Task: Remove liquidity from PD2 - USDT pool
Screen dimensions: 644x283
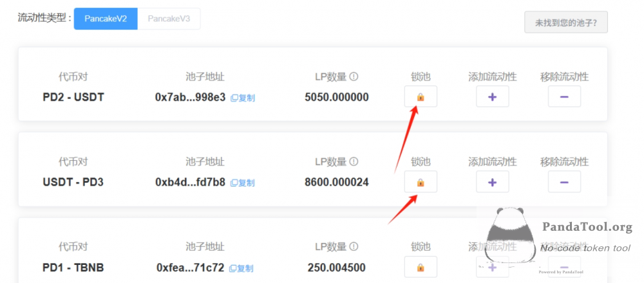Action: pyautogui.click(x=564, y=97)
